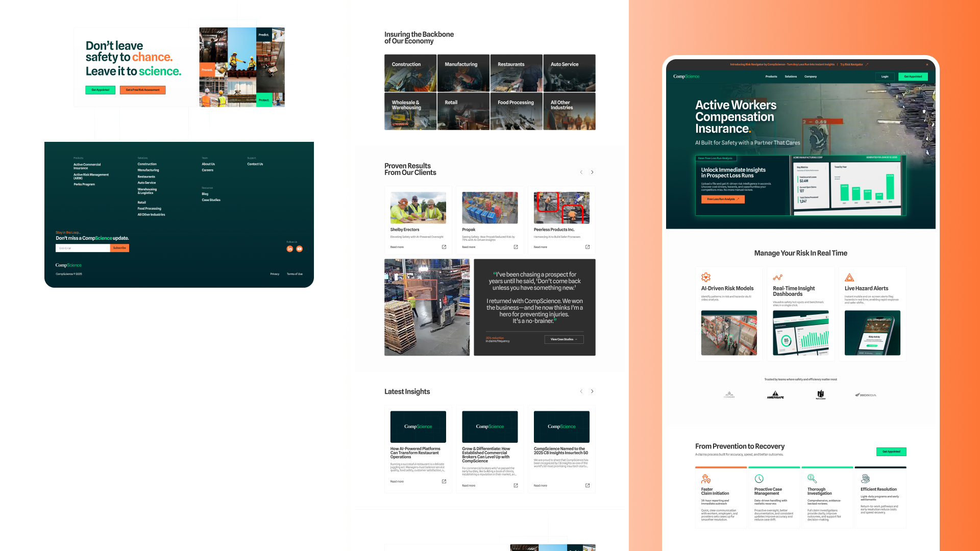Select the warning triangle icon for Live Hazard Alerts
The width and height of the screenshot is (980, 551).
pos(849,277)
